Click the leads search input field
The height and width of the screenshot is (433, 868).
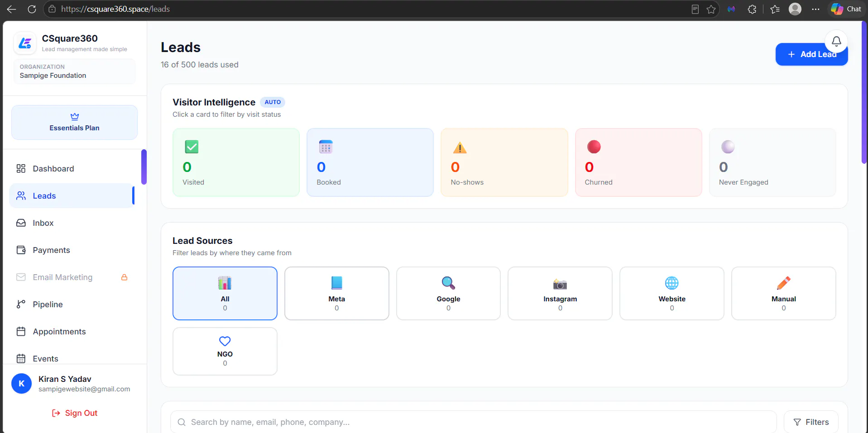474,422
